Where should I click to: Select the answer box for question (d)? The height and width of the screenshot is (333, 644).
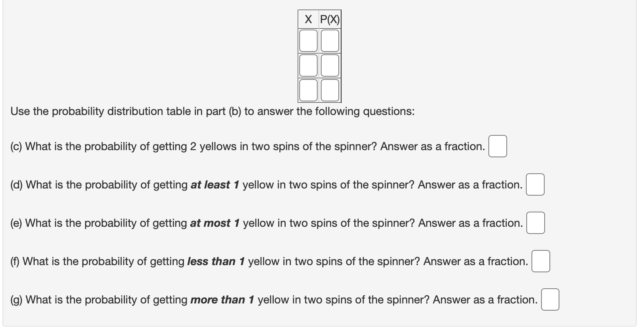535,185
